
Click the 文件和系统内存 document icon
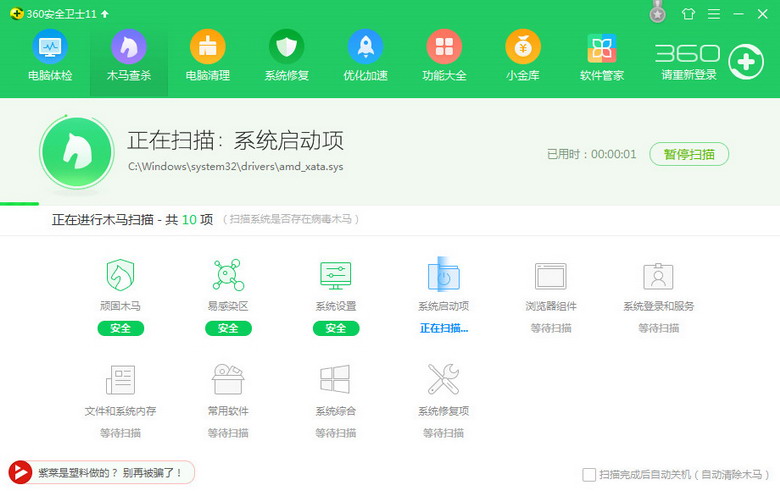click(x=120, y=380)
